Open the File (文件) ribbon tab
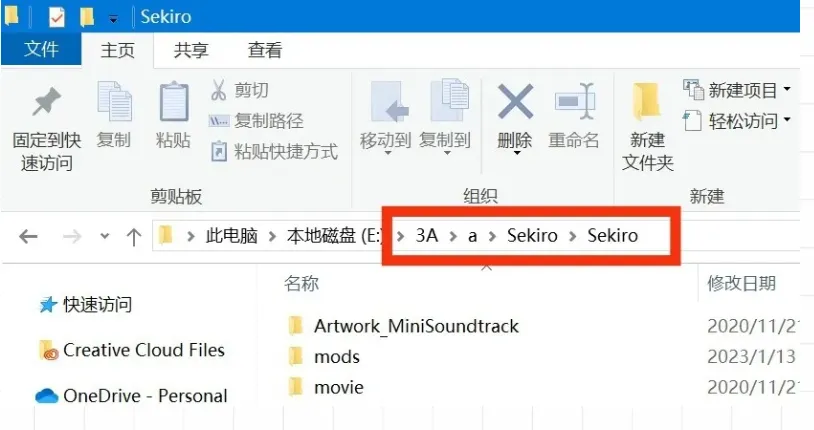This screenshot has width=814, height=430. coord(41,49)
